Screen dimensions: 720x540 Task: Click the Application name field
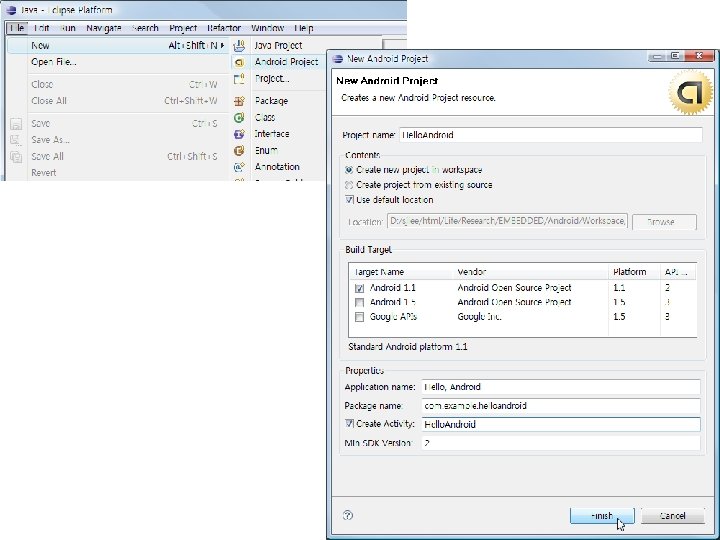click(x=561, y=387)
